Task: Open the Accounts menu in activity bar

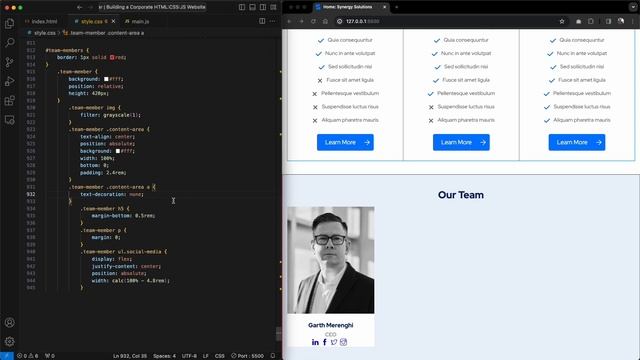Action: point(9,322)
